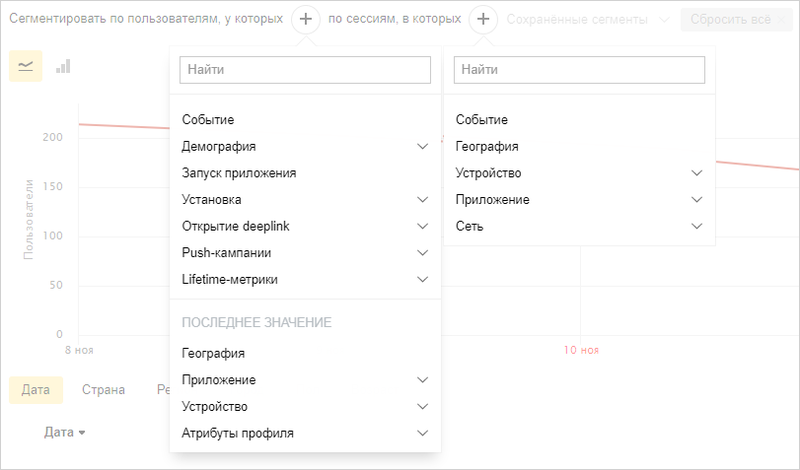
Task: Expand Сеть in sessions menu
Action: coord(579,226)
